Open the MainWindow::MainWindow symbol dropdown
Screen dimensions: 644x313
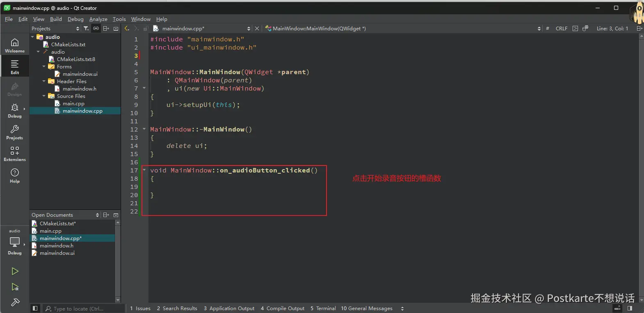pyautogui.click(x=539, y=28)
